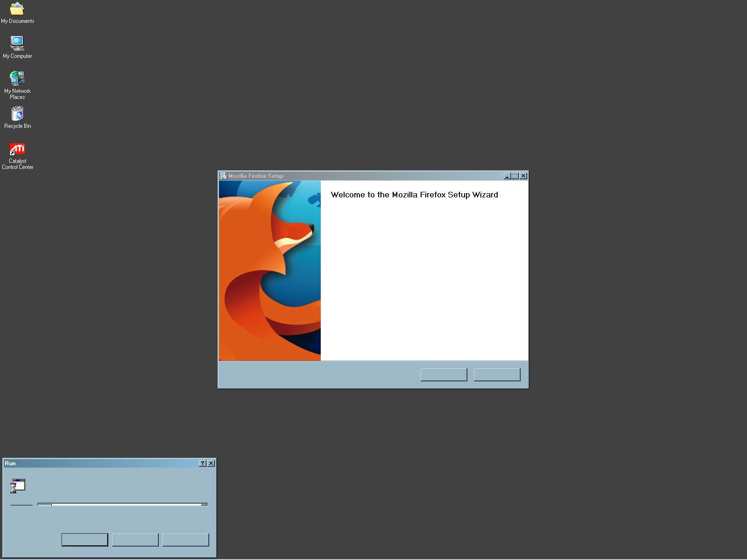Image resolution: width=747 pixels, height=560 pixels.
Task: Click the question mark help button in Run
Action: tap(203, 463)
